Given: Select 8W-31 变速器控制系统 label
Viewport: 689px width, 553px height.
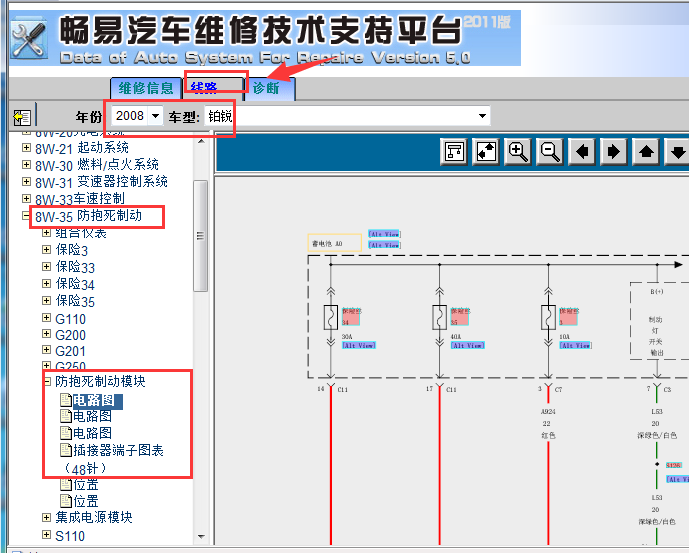Looking at the screenshot, I should (101, 182).
